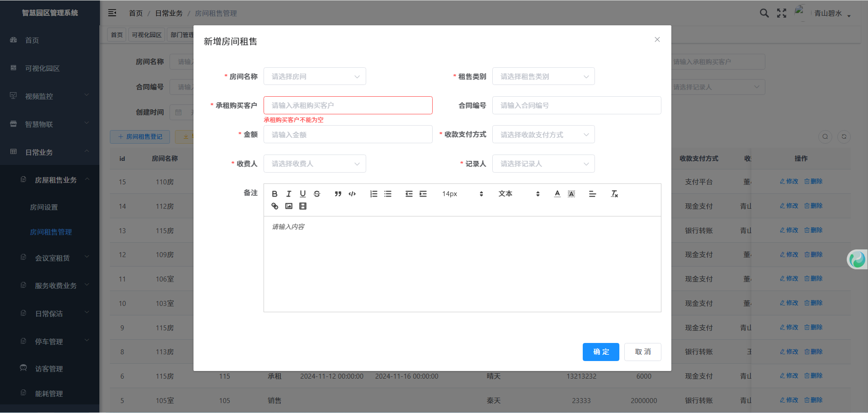This screenshot has height=413, width=868.
Task: Open the 房间名称 room selection dropdown
Action: 315,76
